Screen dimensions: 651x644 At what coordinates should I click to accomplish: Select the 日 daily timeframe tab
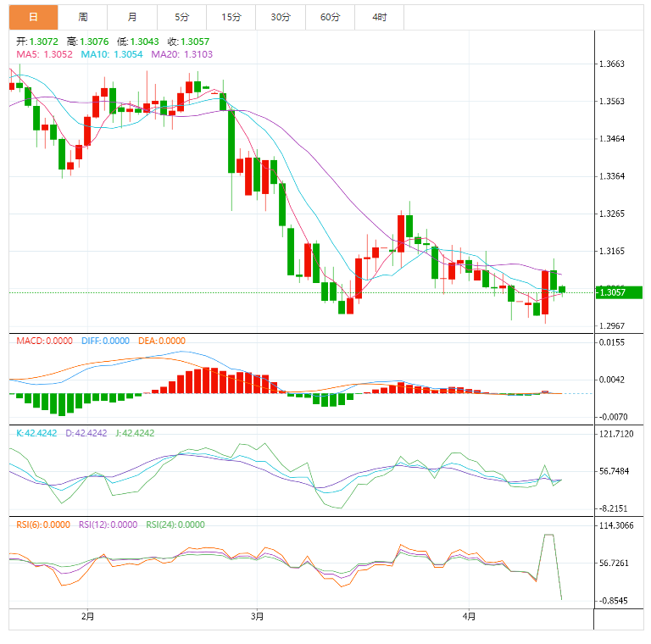pyautogui.click(x=34, y=17)
